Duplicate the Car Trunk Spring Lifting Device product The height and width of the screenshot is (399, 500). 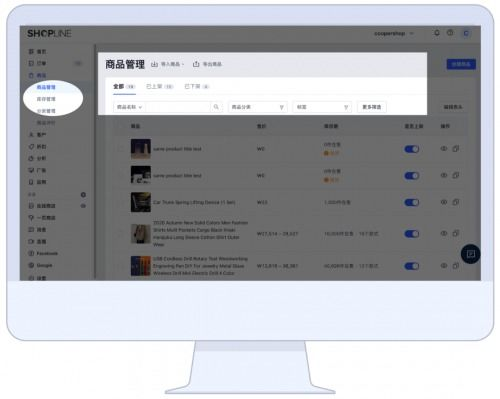pos(456,202)
